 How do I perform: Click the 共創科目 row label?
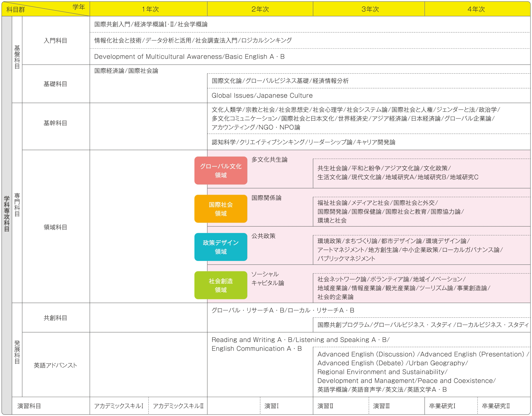click(55, 318)
